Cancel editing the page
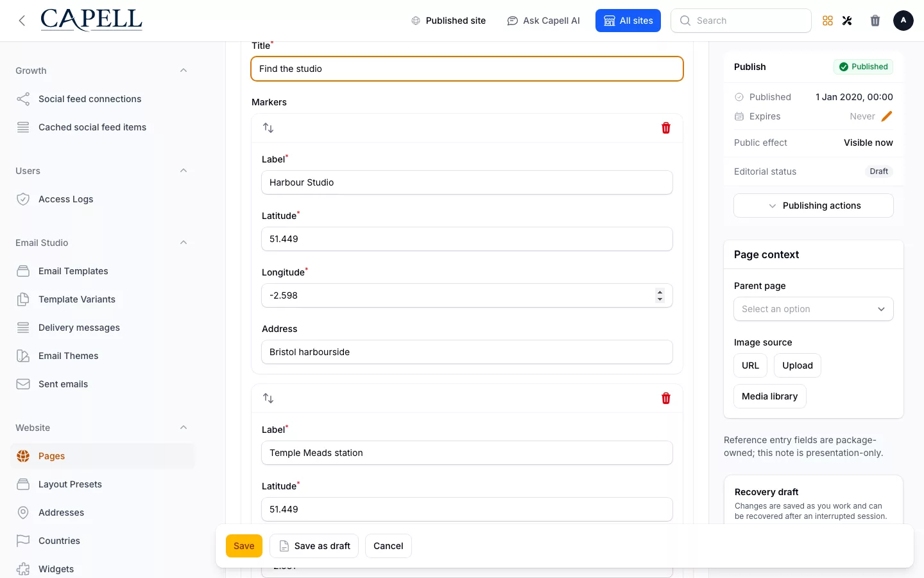This screenshot has height=578, width=924. (388, 546)
